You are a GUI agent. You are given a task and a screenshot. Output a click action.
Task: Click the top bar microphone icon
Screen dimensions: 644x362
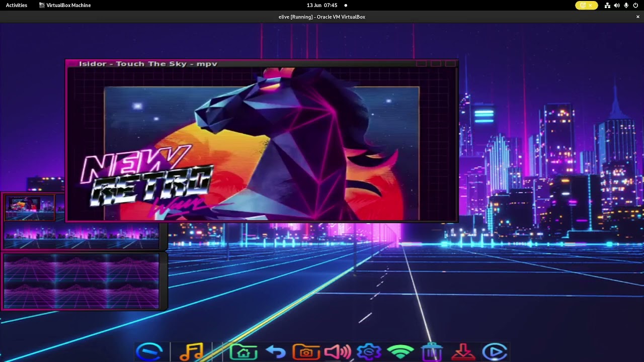pyautogui.click(x=626, y=5)
